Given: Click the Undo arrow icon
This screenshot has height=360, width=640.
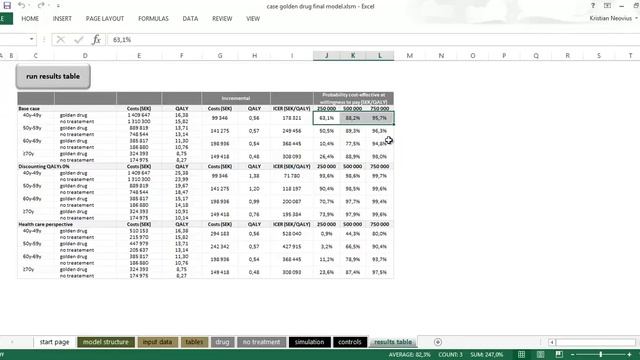Looking at the screenshot, I should pos(22,6).
